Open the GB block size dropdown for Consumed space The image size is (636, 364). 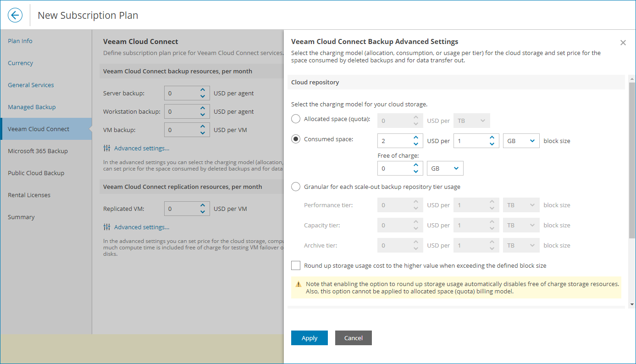click(x=521, y=141)
